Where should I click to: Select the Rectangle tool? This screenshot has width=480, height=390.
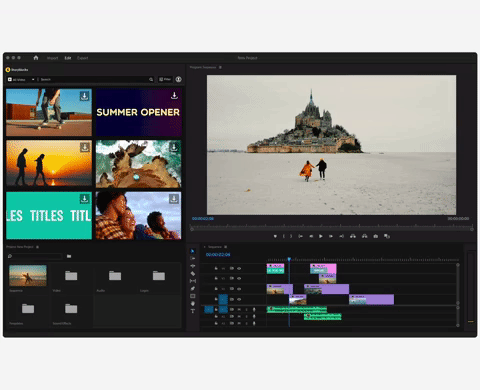pos(193,296)
